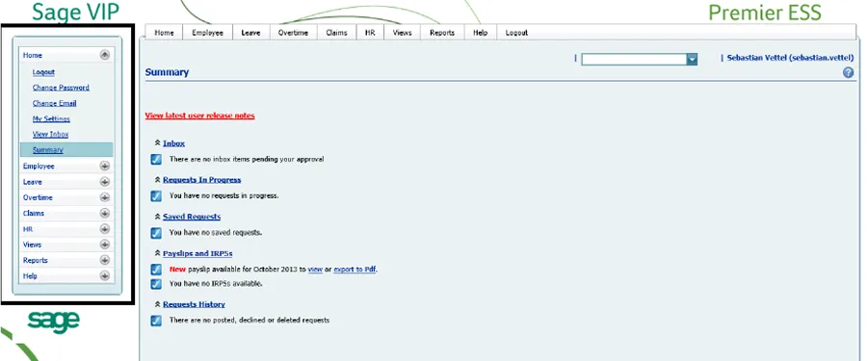
Task: Open the Claims tab in top menu
Action: tap(336, 33)
